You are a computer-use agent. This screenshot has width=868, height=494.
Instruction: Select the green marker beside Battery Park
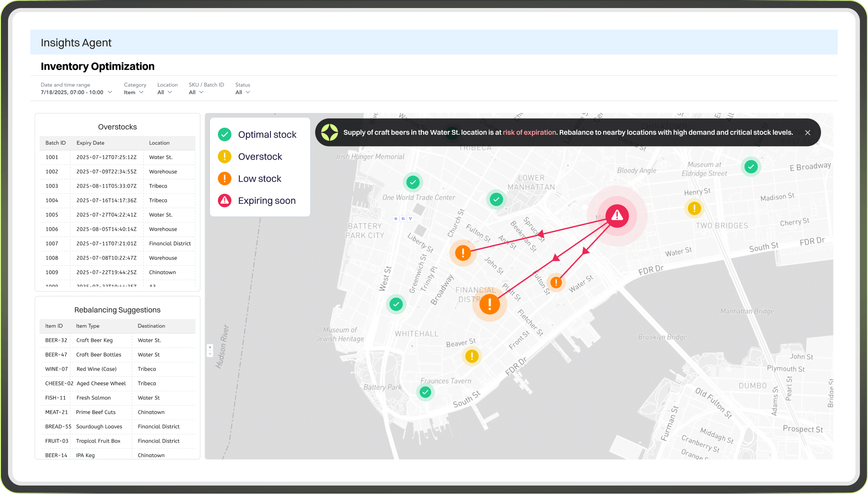tap(425, 392)
